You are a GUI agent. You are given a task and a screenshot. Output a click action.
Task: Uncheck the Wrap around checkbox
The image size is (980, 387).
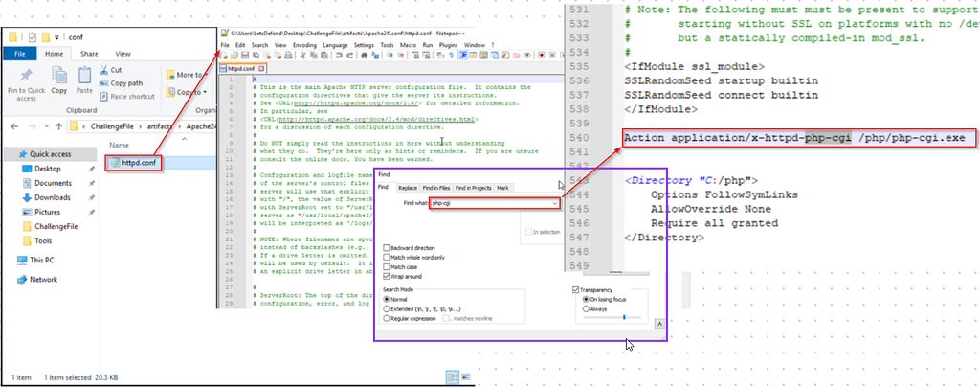(387, 276)
